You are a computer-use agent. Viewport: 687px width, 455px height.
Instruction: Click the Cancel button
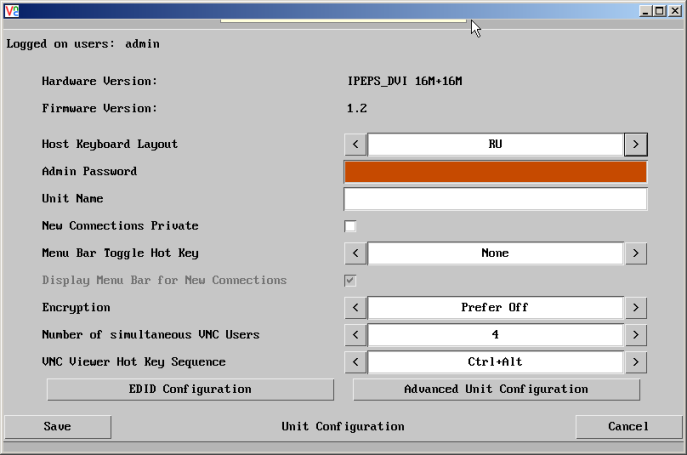[628, 427]
